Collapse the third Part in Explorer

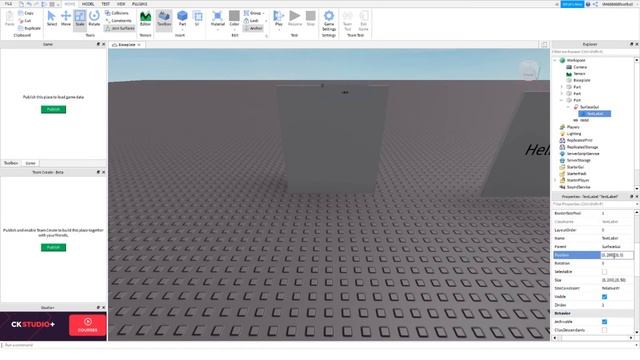(562, 100)
